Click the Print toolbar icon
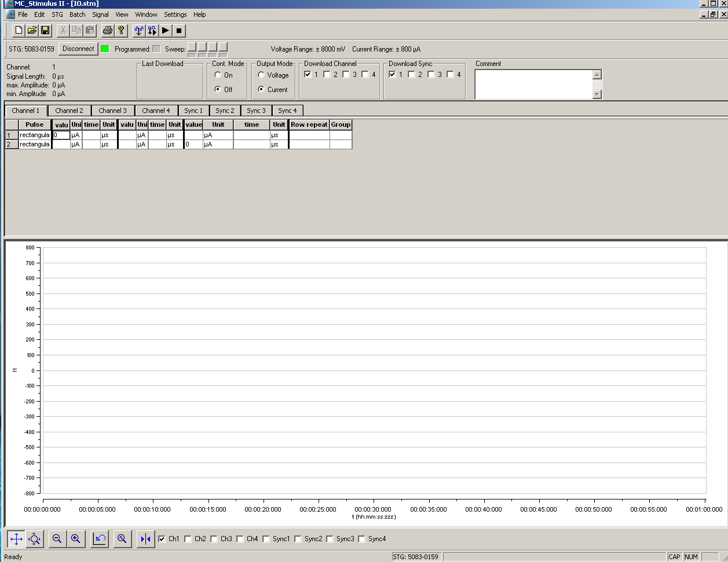The width and height of the screenshot is (728, 562). click(107, 30)
